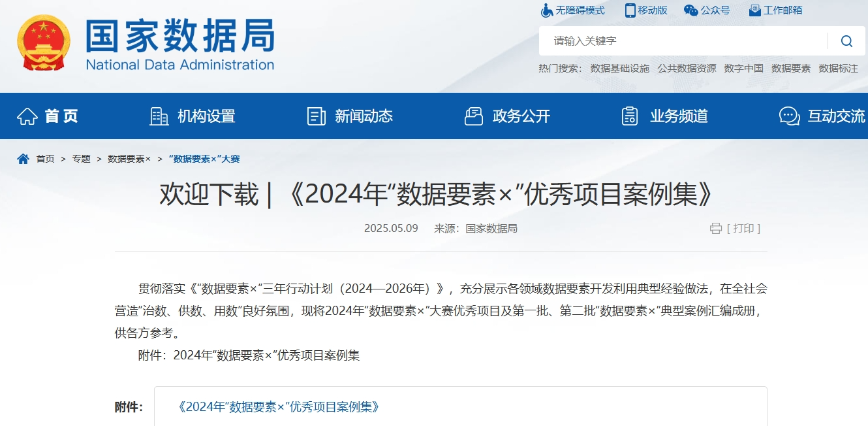Click the chat bubble icon beside 互动交流
This screenshot has height=426, width=868.
coord(790,116)
